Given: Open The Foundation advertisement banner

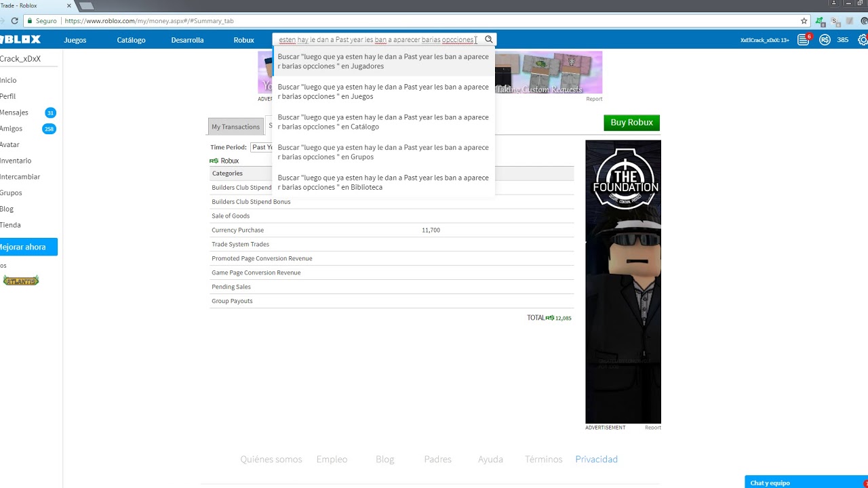Looking at the screenshot, I should coord(623,281).
